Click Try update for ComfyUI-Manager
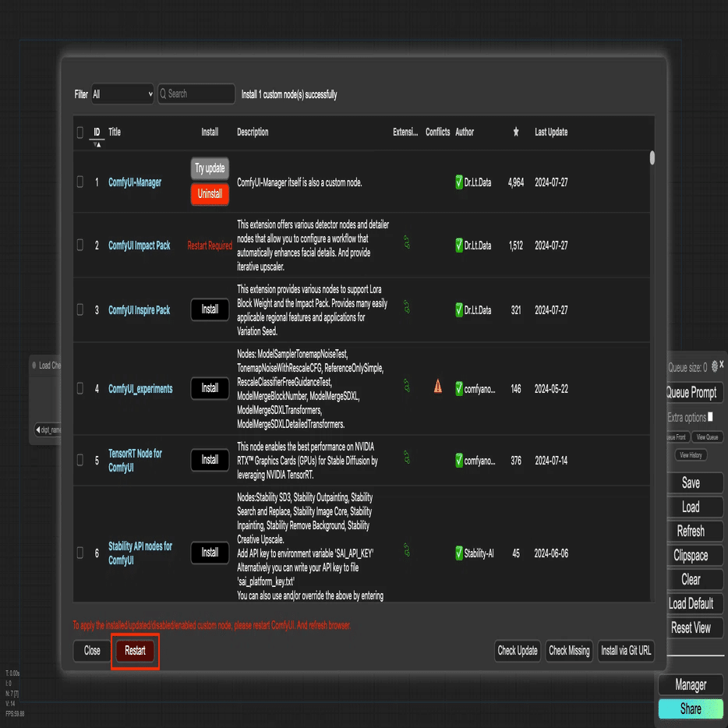Image resolution: width=728 pixels, height=728 pixels. coord(210,168)
